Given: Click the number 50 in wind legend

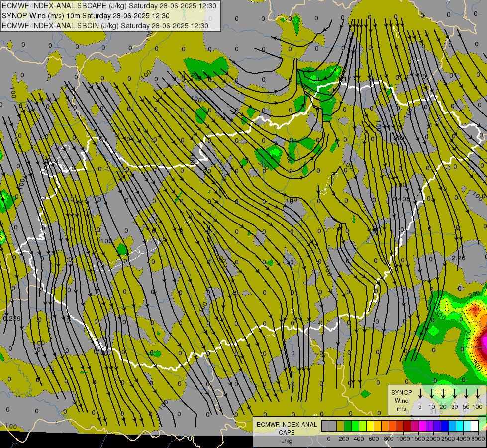Looking at the screenshot, I should pyautogui.click(x=466, y=407).
